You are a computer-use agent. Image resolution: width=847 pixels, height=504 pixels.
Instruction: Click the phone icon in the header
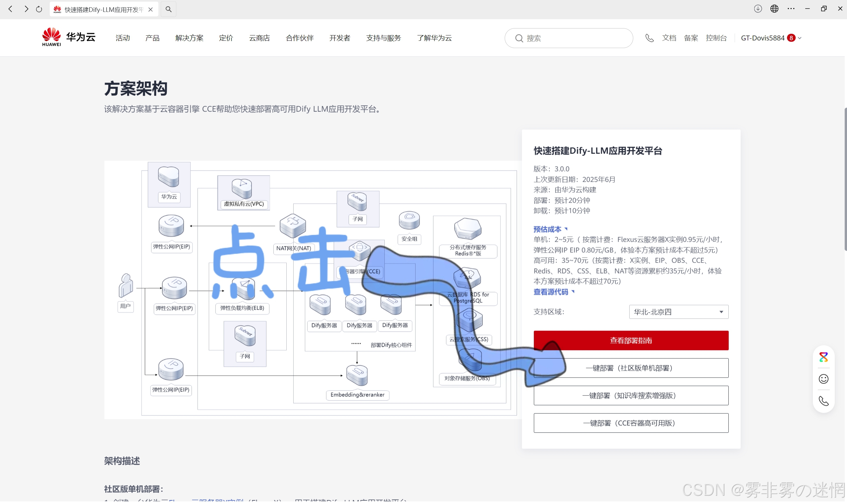(x=649, y=38)
